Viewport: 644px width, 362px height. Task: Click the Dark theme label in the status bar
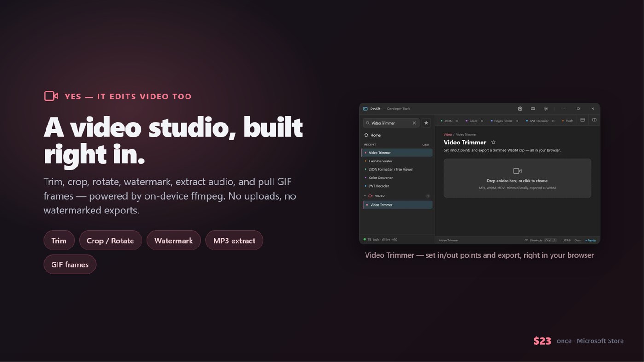pyautogui.click(x=578, y=241)
